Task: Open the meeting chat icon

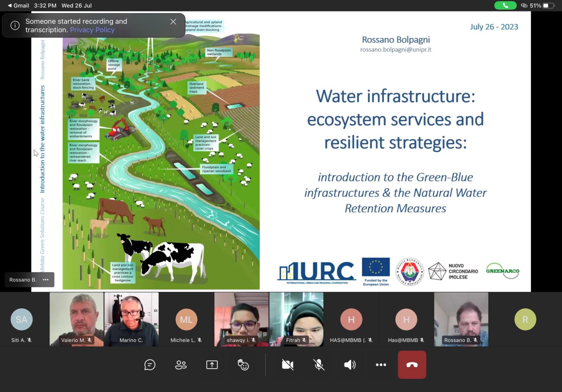Action: click(149, 365)
